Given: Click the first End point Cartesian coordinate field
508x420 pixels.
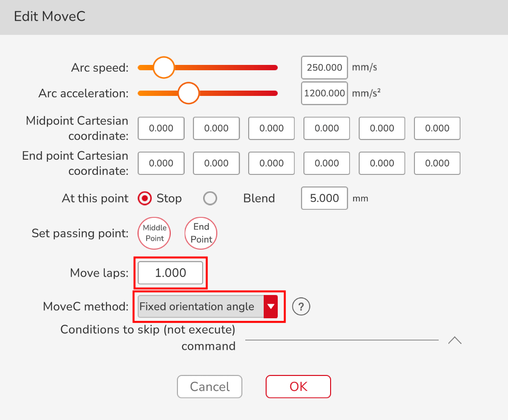Looking at the screenshot, I should [x=161, y=163].
